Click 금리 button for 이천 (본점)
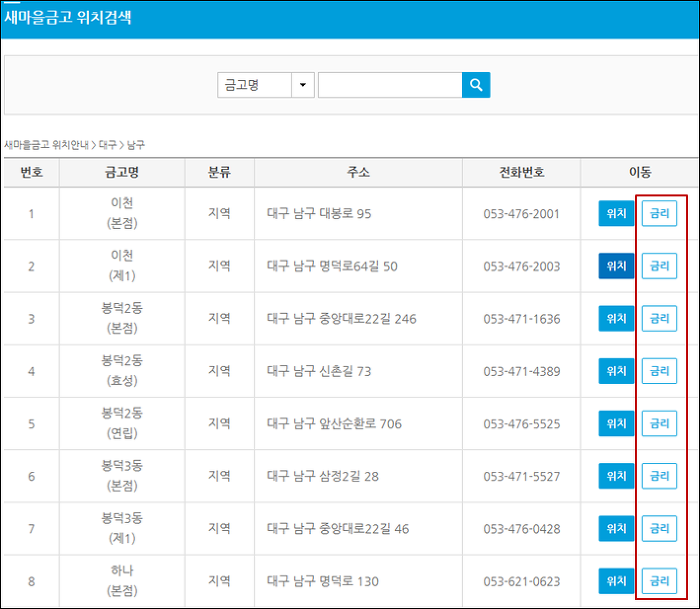700x609 pixels. 659,213
